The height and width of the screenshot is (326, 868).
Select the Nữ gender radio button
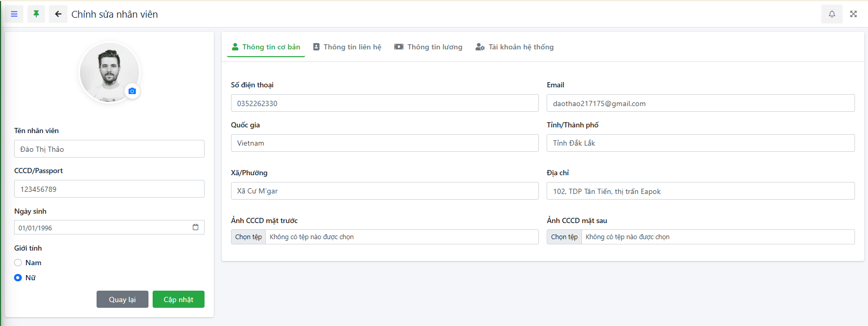tap(18, 278)
